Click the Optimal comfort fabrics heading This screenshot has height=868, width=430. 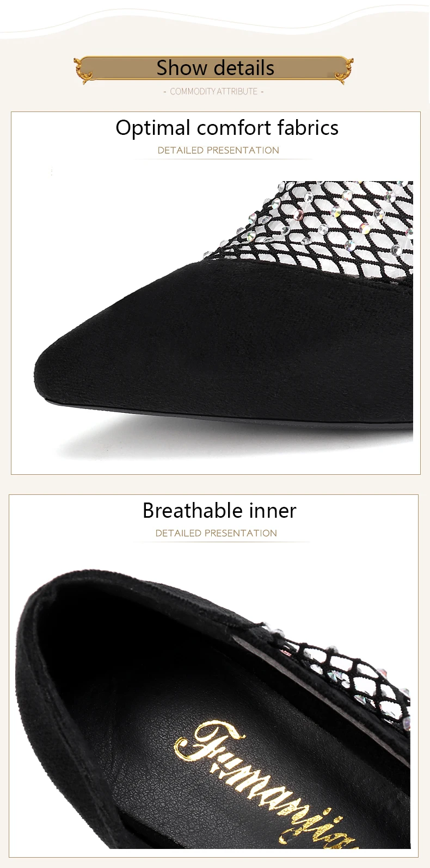(227, 128)
